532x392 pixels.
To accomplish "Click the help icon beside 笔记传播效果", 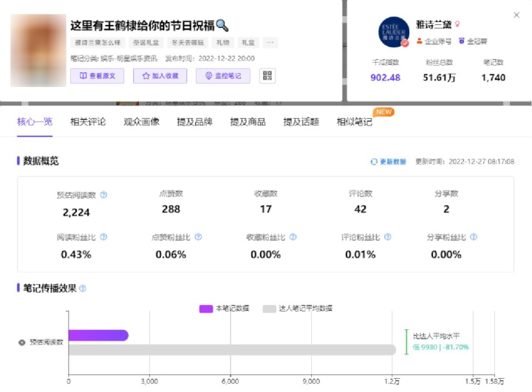I will pyautogui.click(x=83, y=288).
